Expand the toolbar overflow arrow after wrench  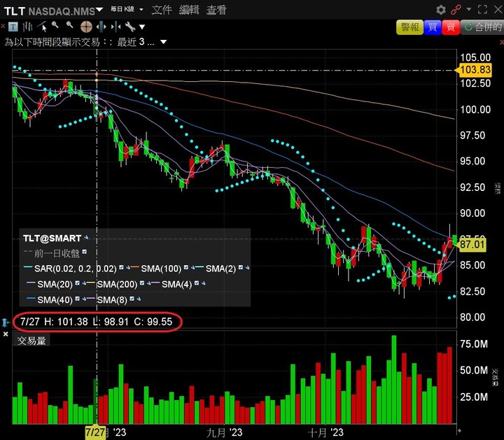pos(142,27)
